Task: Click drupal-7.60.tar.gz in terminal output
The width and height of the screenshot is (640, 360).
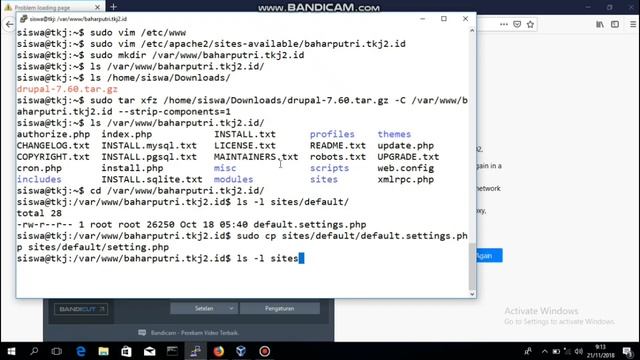Action: (67, 89)
